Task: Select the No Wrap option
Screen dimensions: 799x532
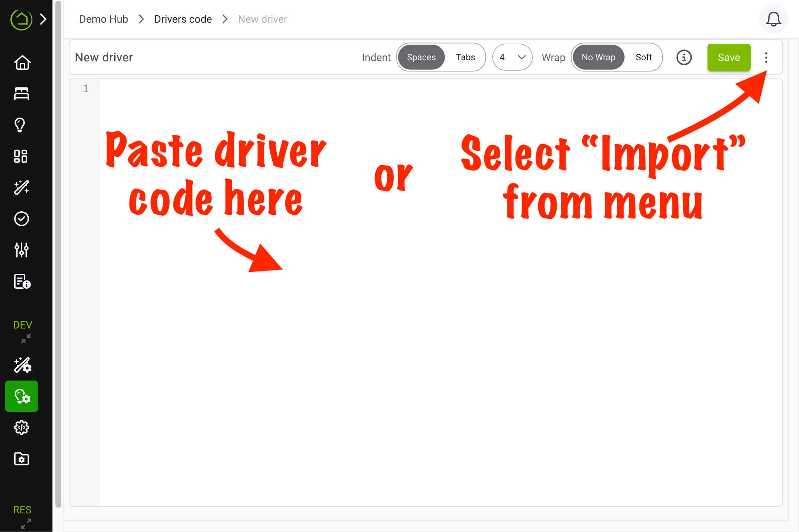Action: (x=598, y=57)
